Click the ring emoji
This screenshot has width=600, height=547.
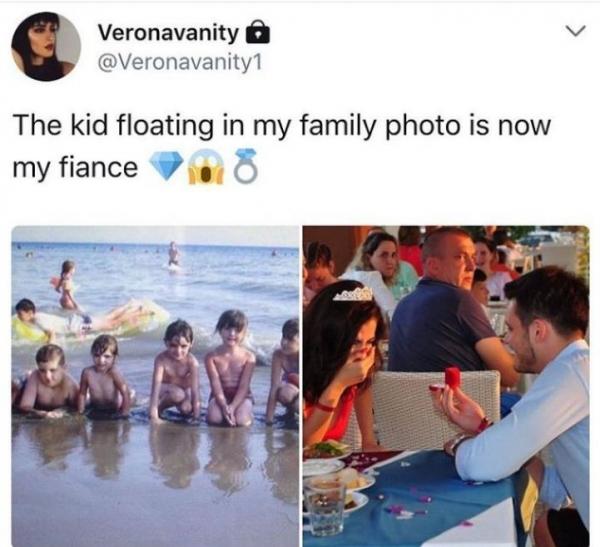click(x=245, y=166)
